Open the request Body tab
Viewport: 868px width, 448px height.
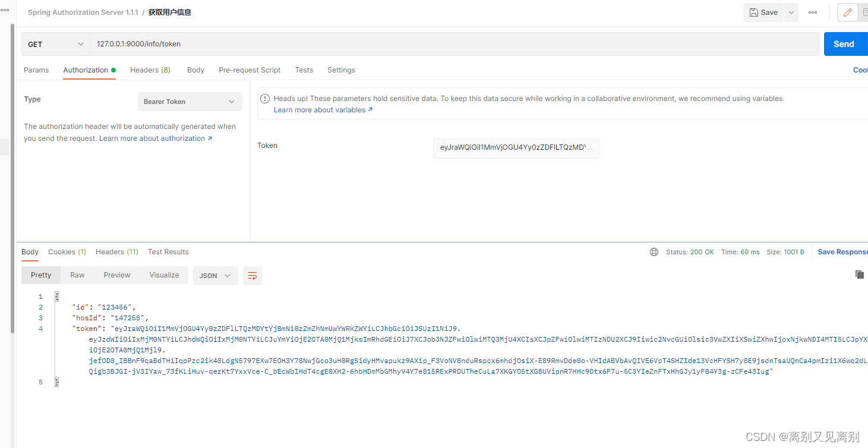pyautogui.click(x=195, y=70)
